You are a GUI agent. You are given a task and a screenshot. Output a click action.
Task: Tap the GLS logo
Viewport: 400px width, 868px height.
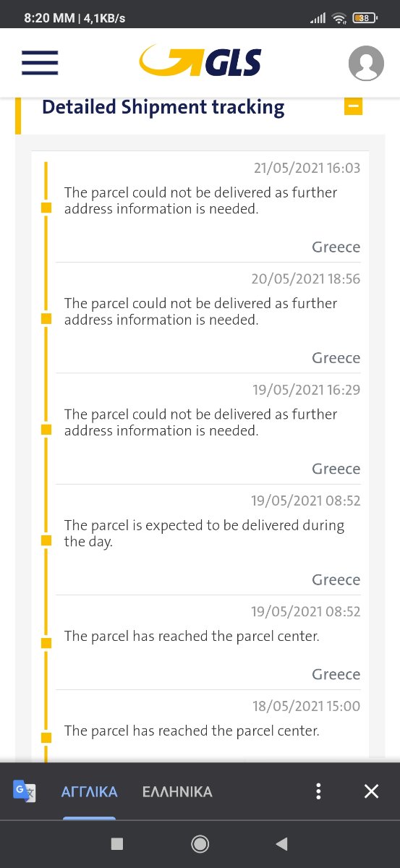coord(200,61)
